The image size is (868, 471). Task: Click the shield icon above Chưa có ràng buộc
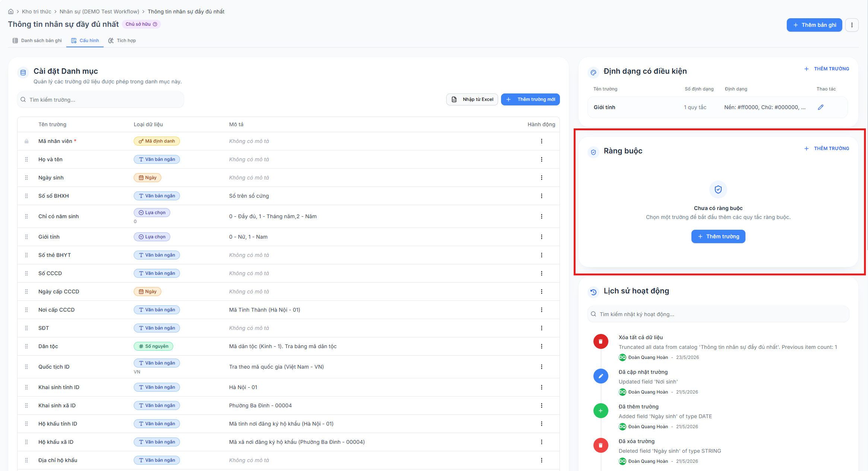click(718, 190)
